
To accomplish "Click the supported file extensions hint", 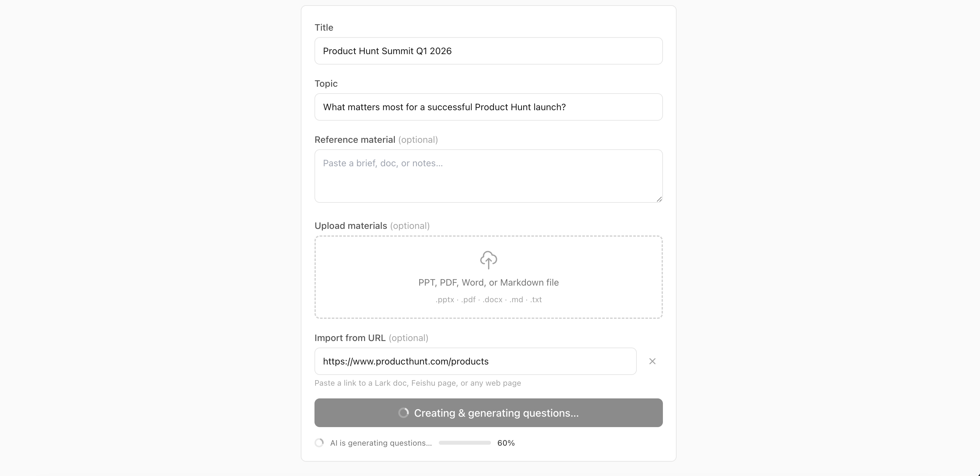I will [x=488, y=300].
